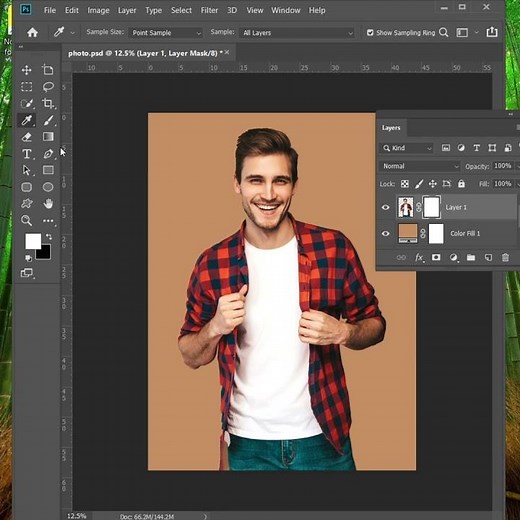Screen dimensions: 520x520
Task: Toggle prevent artboard auto-nesting lock
Action: coord(447,184)
